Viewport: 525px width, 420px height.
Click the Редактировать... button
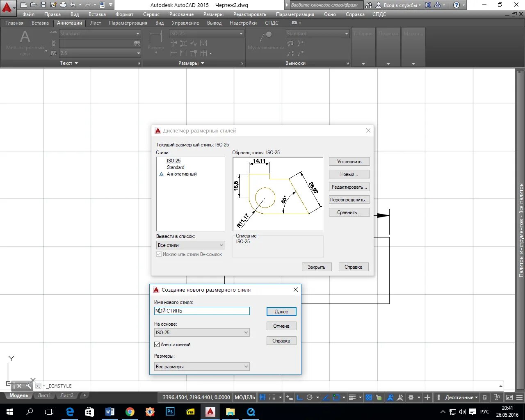coord(349,187)
